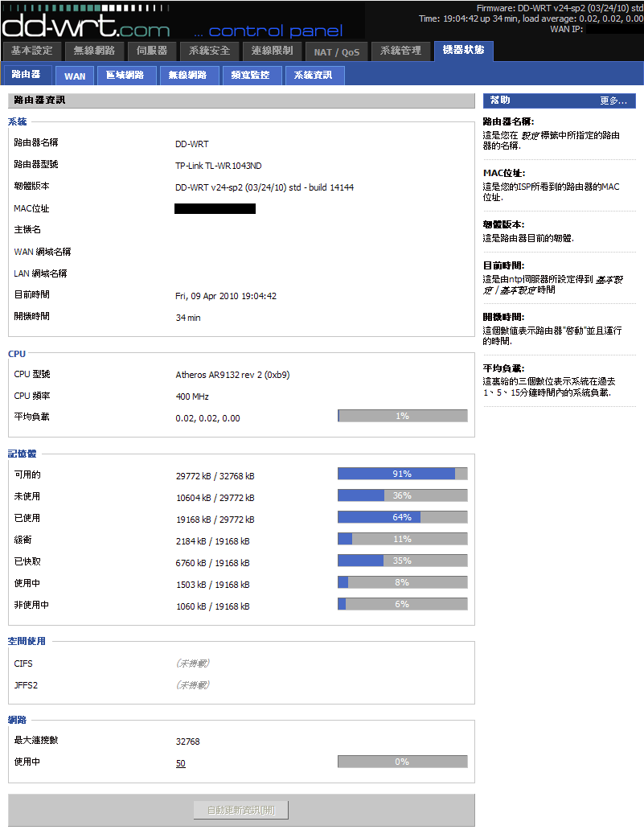
Task: Click 29772 kB / 32768 kB value
Action: 215,476
